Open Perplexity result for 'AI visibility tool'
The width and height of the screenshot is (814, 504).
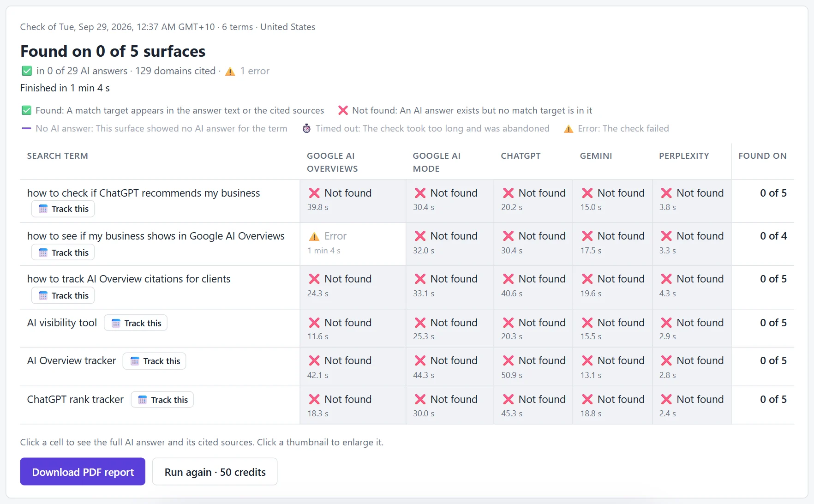(x=692, y=328)
